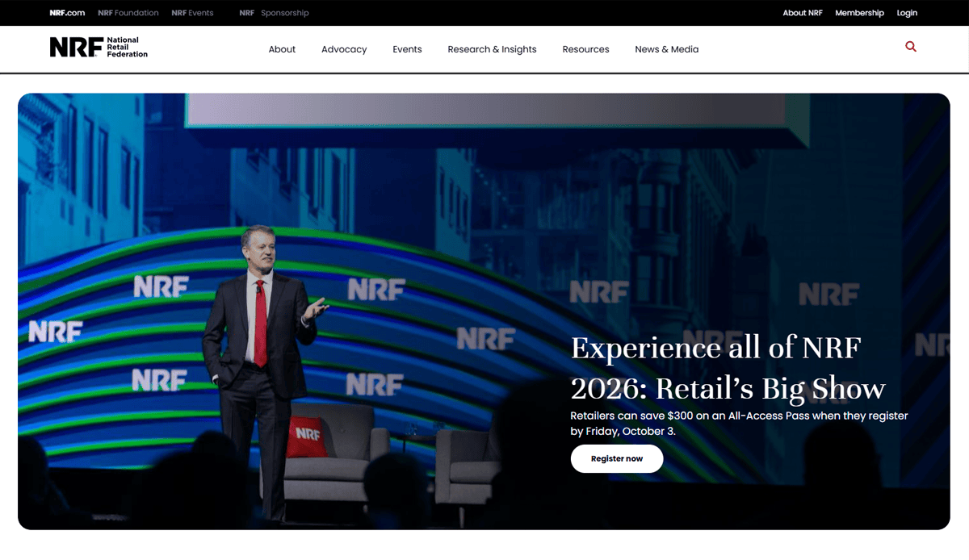The height and width of the screenshot is (560, 969).
Task: Go to the NRF Events link
Action: (191, 12)
